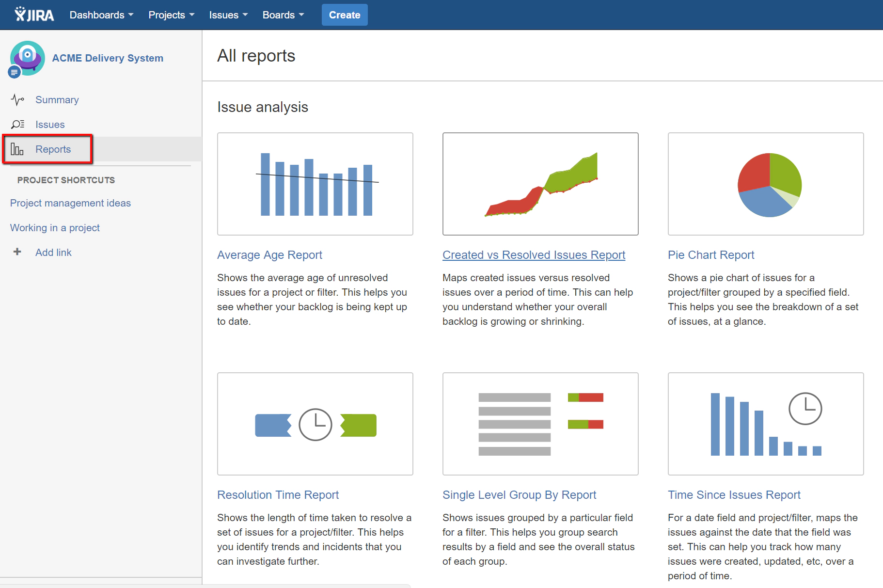Screen dimensions: 883x588
Task: Open the Working in a project shortcut
Action: (55, 227)
